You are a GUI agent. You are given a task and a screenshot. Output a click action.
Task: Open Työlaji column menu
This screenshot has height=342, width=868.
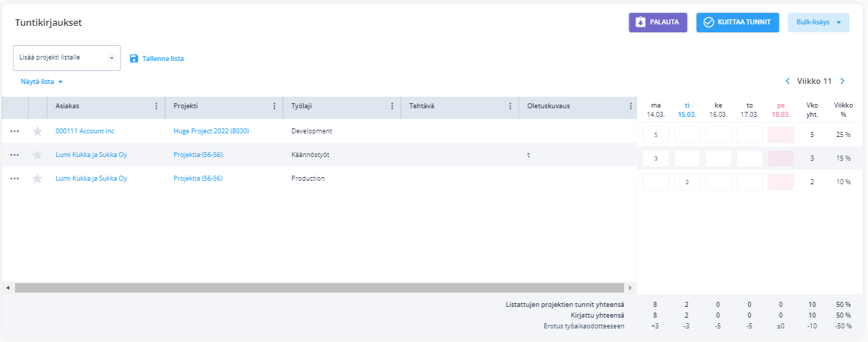tap(392, 106)
